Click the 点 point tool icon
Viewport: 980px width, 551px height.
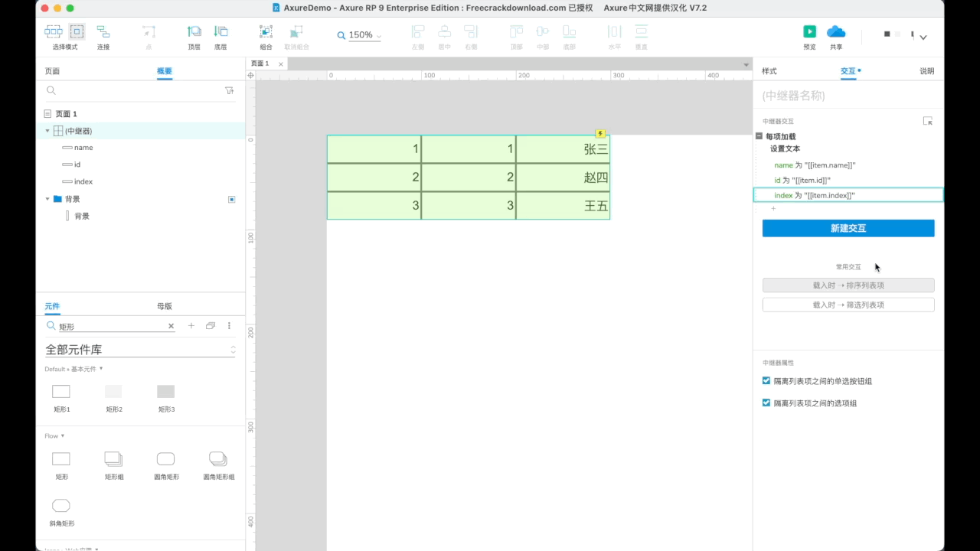coord(149,31)
